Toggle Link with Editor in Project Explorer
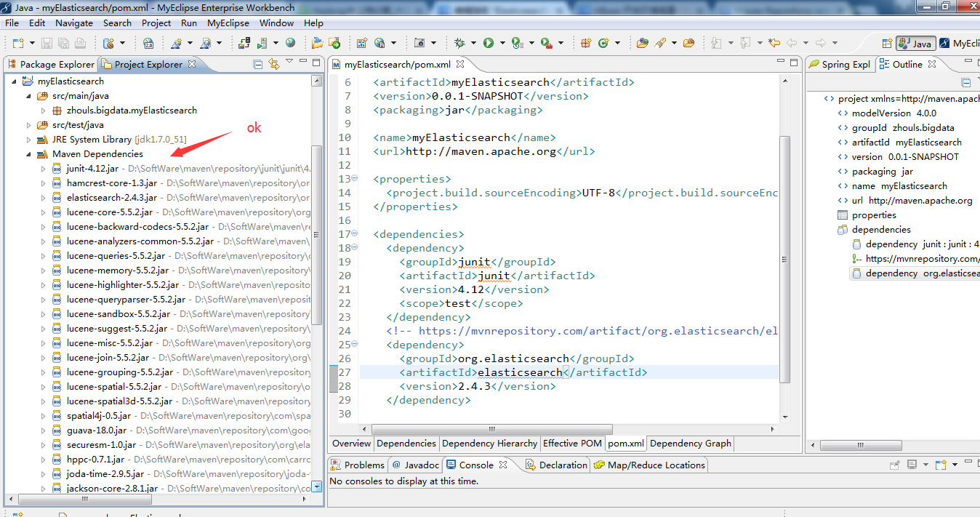This screenshot has height=517, width=980. 274,64
